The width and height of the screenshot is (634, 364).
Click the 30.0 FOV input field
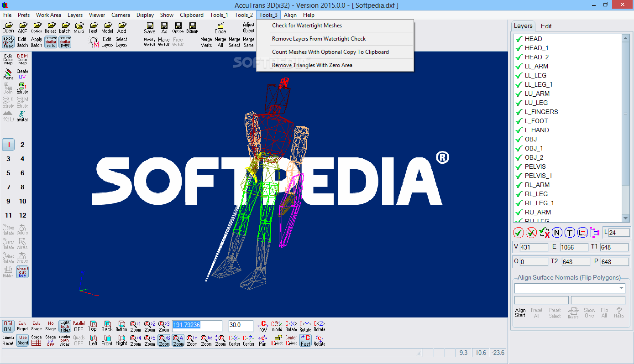pos(241,326)
